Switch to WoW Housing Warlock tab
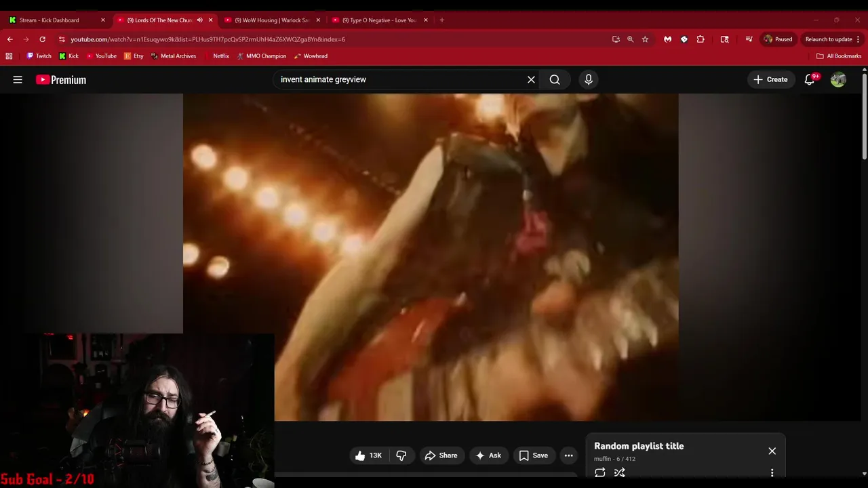868x488 pixels. coord(271,20)
